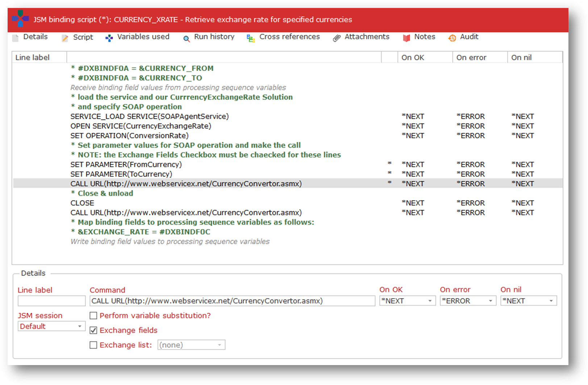The width and height of the screenshot is (588, 385).
Task: Click the Cross references icon
Action: coord(251,38)
